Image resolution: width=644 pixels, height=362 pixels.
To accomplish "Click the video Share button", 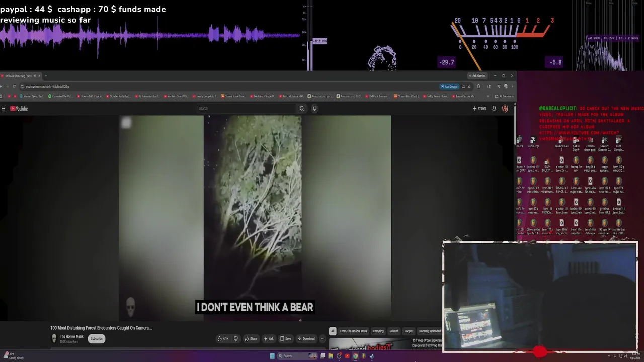I will coord(251,339).
